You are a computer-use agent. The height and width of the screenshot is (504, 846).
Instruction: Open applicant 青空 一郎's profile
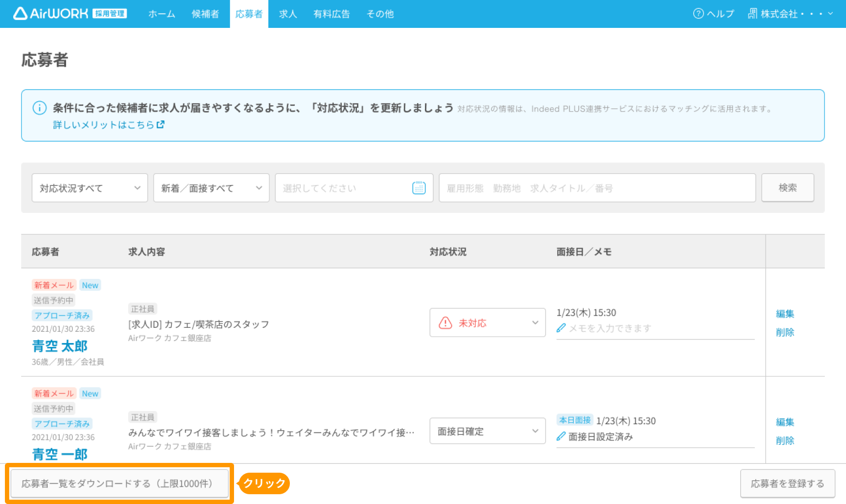[60, 455]
